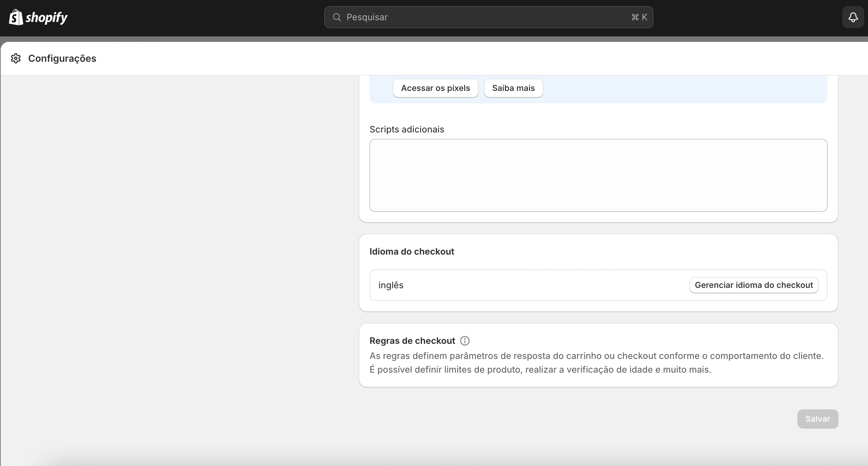Click the Salvar button
This screenshot has width=868, height=466.
[x=818, y=419]
